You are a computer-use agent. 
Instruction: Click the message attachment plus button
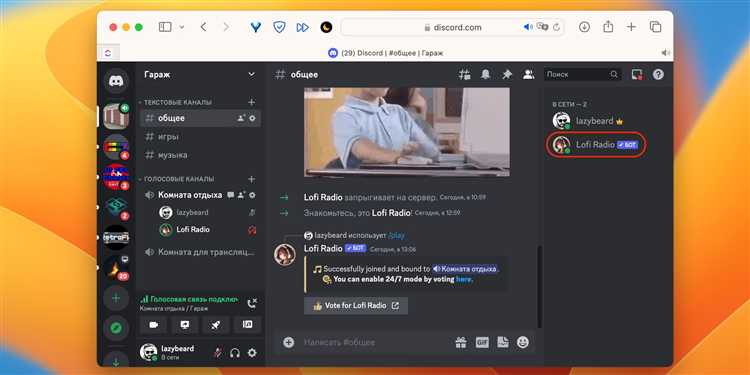(288, 342)
